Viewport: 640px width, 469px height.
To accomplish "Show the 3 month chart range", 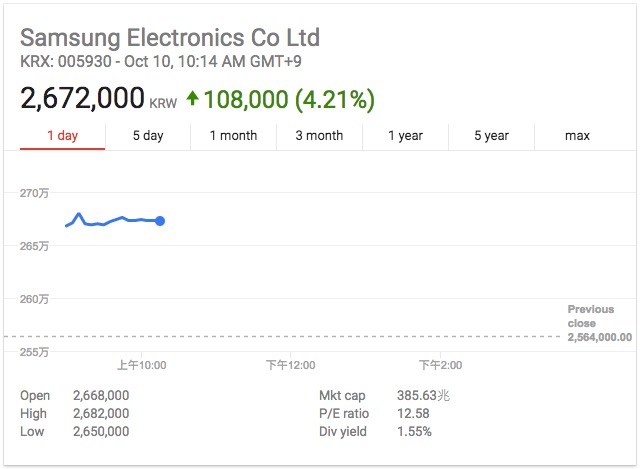I will click(x=320, y=136).
